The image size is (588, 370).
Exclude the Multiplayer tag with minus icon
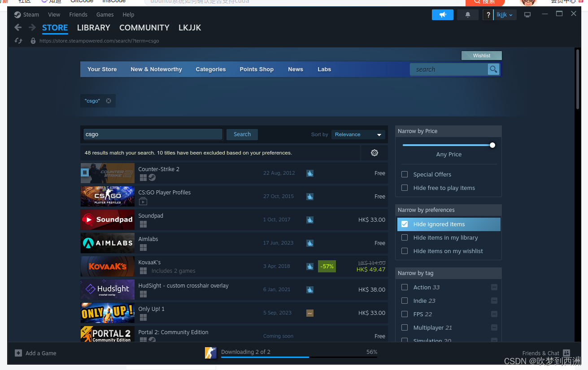pos(494,327)
